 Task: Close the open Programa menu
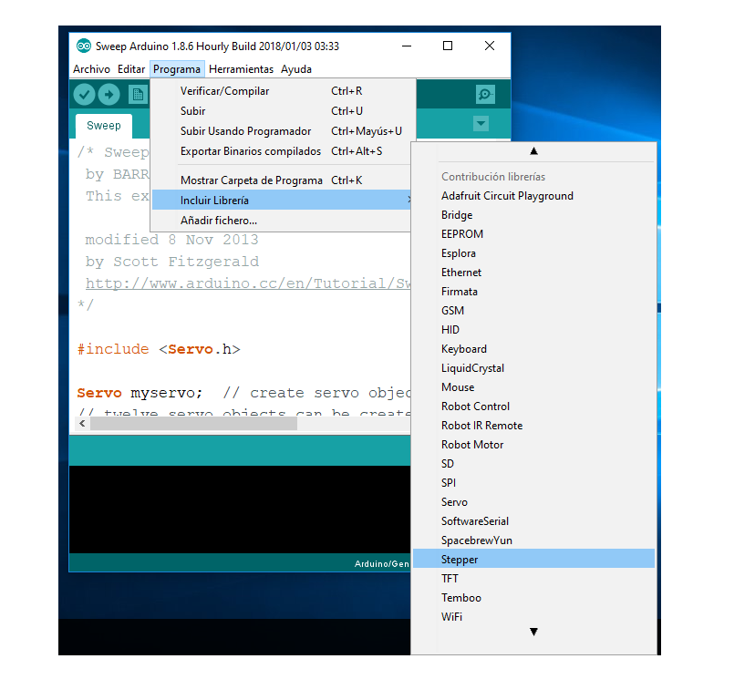177,69
